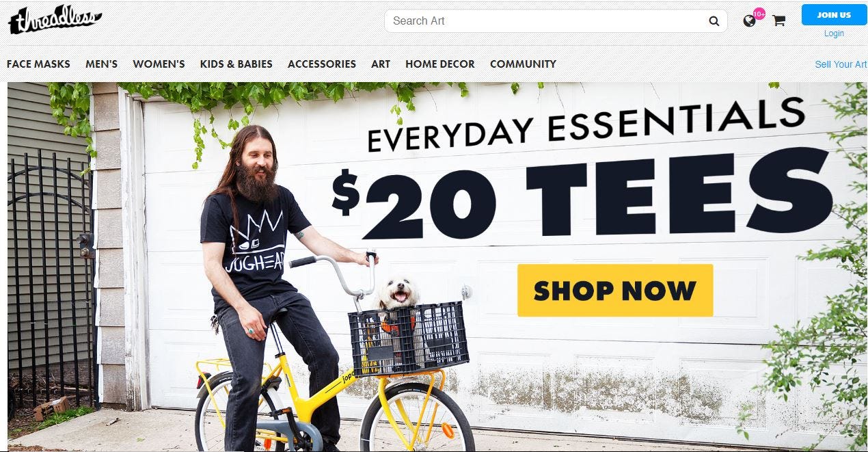The width and height of the screenshot is (868, 452).
Task: Open the COMMUNITY menu
Action: [523, 64]
